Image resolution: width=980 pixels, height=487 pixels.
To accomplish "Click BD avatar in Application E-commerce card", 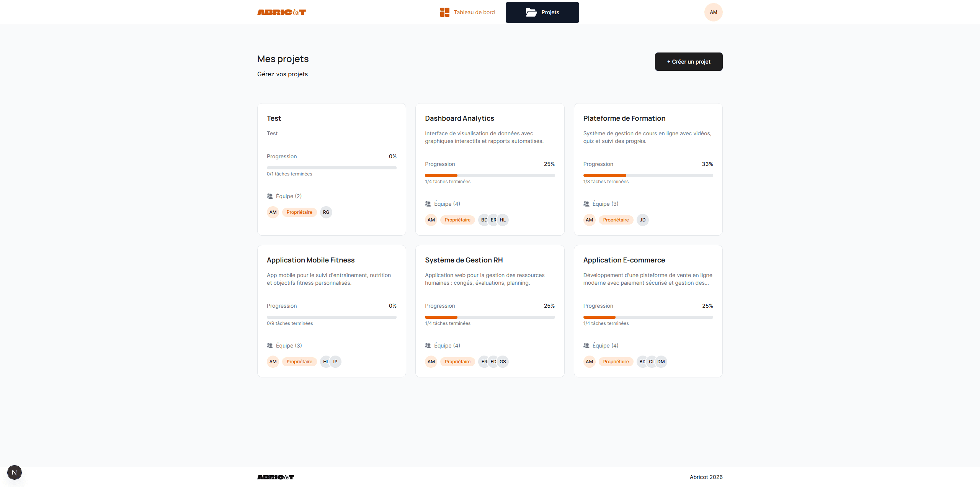I will tap(641, 362).
